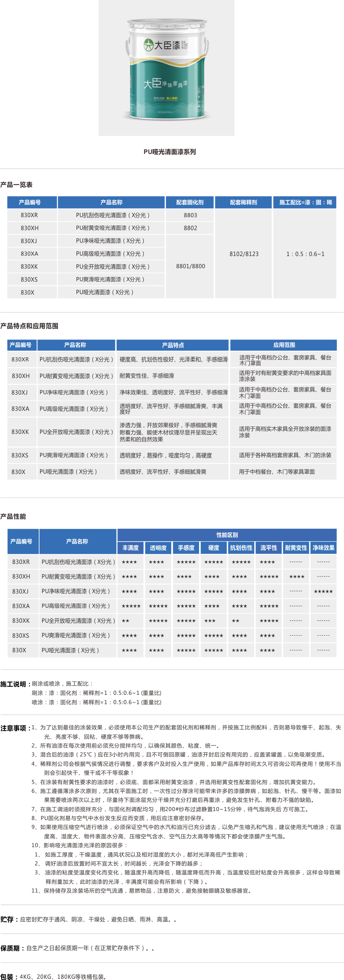Image resolution: width=344 pixels, height=980 pixels.
Task: Click the 净味效果 performance column header
Action: 323,548
